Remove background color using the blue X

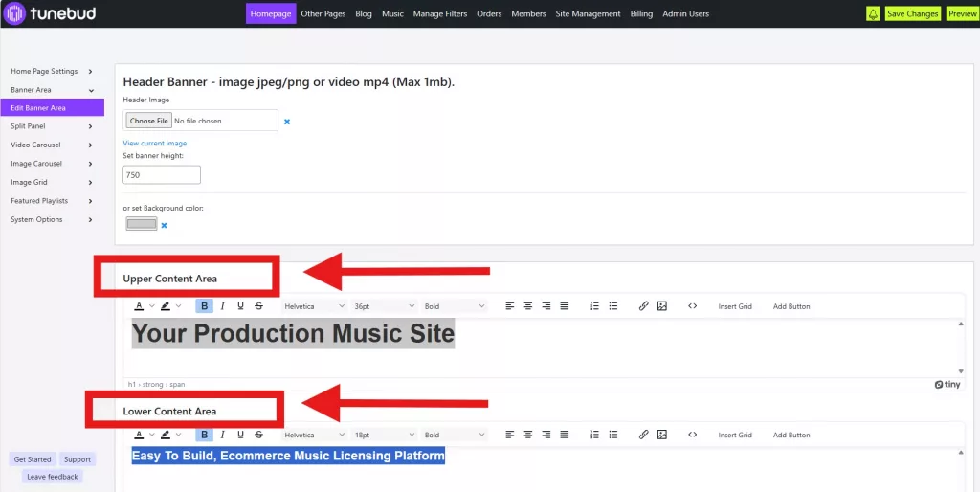164,226
